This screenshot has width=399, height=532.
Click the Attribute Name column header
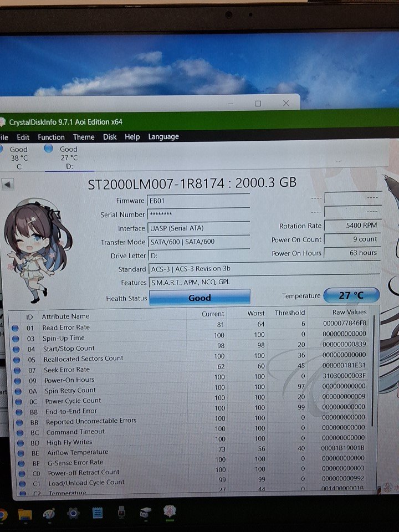(66, 316)
